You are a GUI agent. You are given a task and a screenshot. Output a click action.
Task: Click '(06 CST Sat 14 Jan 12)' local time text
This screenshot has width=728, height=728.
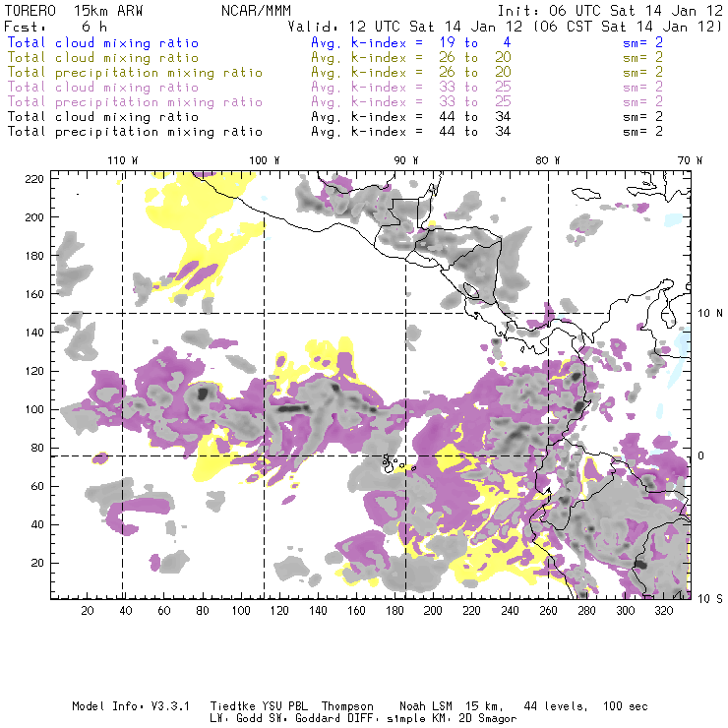(x=628, y=27)
